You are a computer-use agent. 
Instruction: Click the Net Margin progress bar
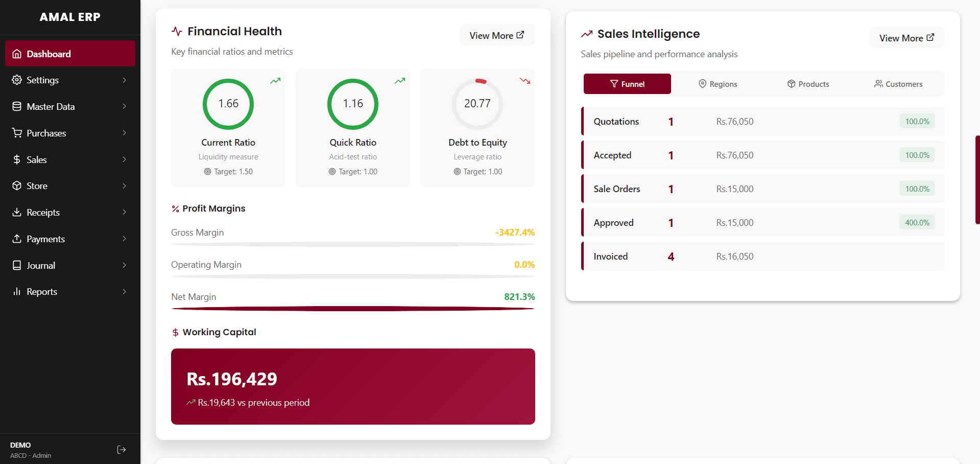[353, 309]
